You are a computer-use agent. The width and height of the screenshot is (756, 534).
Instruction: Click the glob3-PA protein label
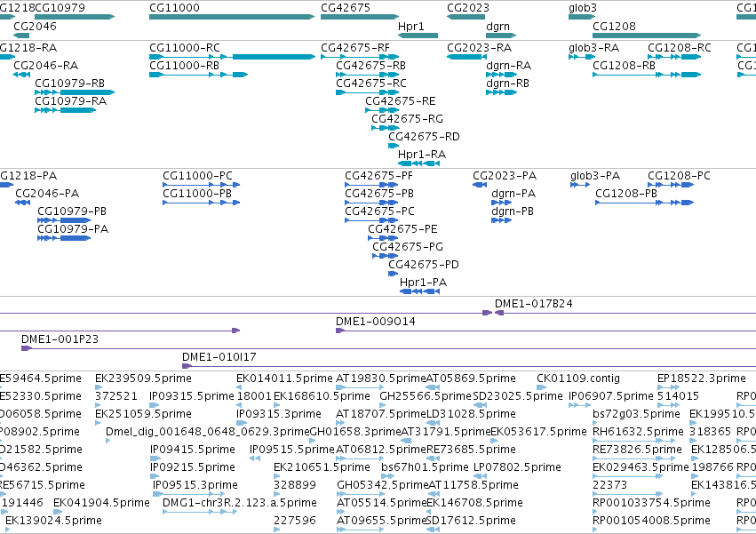pos(595,176)
